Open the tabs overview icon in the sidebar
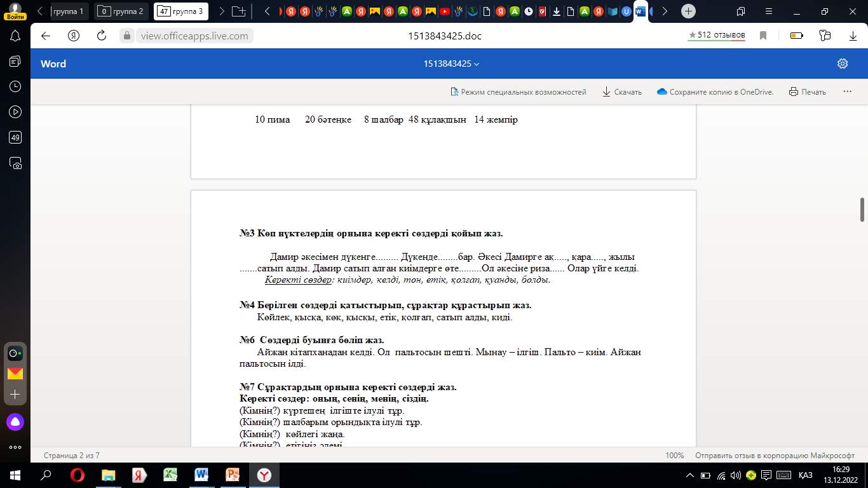The image size is (868, 488). coord(15,61)
